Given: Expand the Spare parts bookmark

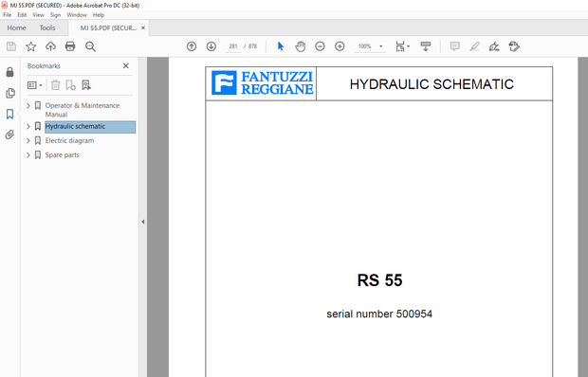Looking at the screenshot, I should (28, 155).
